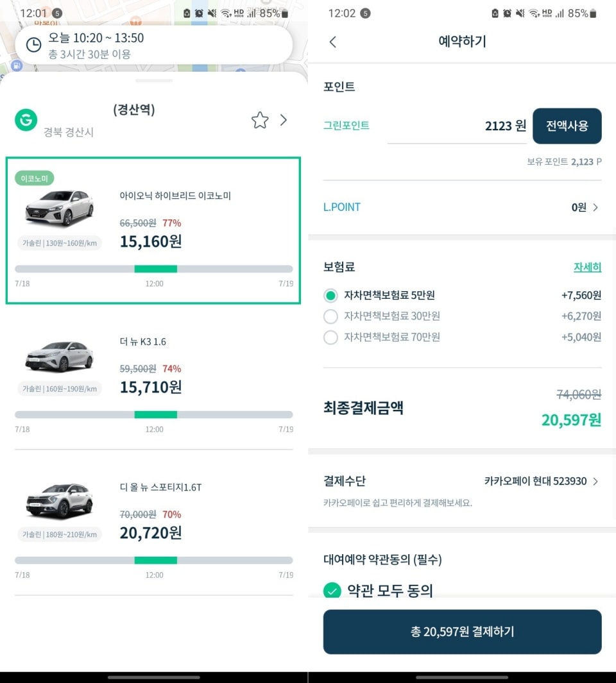Select the 자차면책보험료 30만원 option

pos(330,316)
